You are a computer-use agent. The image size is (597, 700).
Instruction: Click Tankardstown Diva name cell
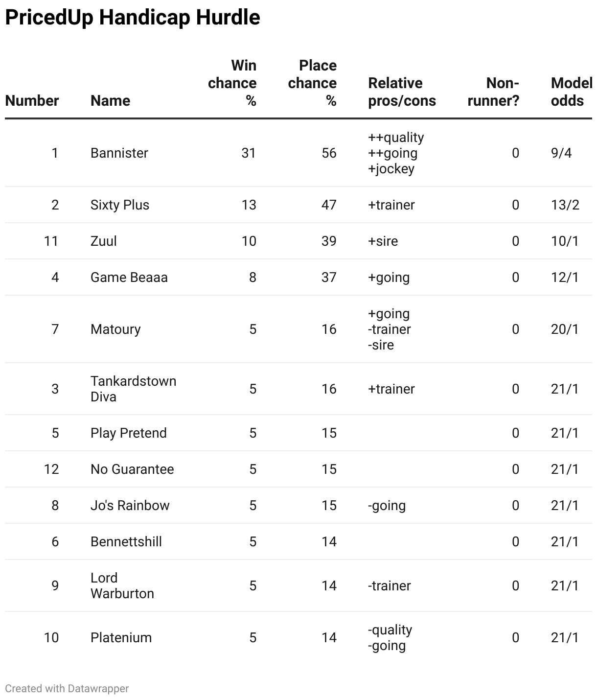click(x=134, y=389)
